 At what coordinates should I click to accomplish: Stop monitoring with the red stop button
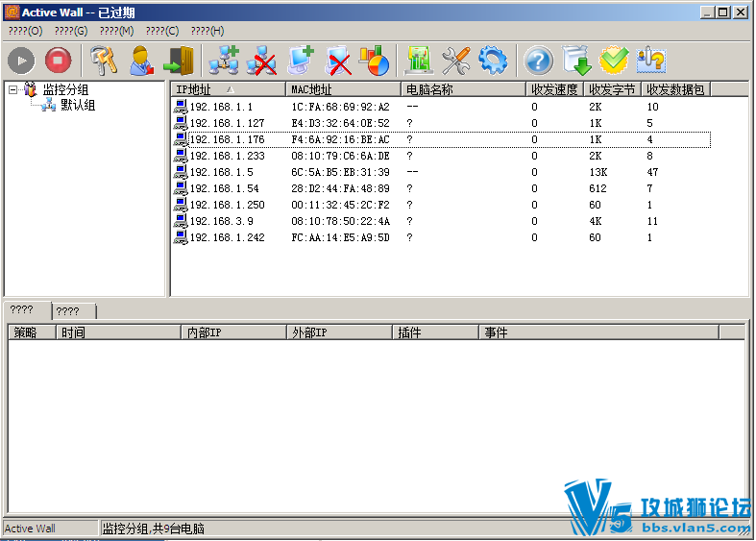(x=58, y=61)
